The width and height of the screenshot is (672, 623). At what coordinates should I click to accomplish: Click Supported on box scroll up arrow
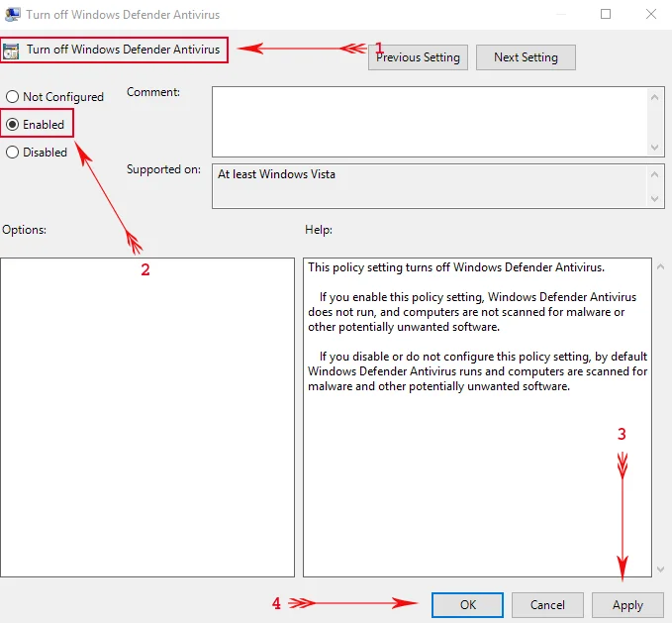(x=654, y=174)
